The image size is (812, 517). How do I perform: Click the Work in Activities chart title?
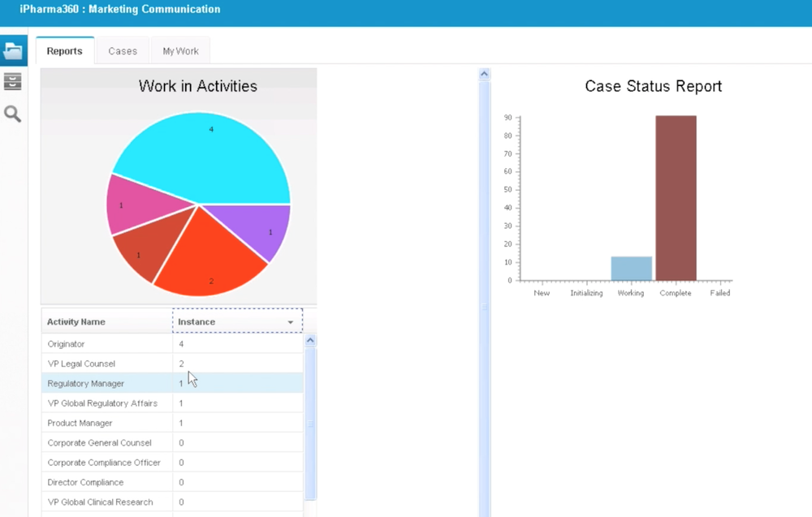point(197,85)
